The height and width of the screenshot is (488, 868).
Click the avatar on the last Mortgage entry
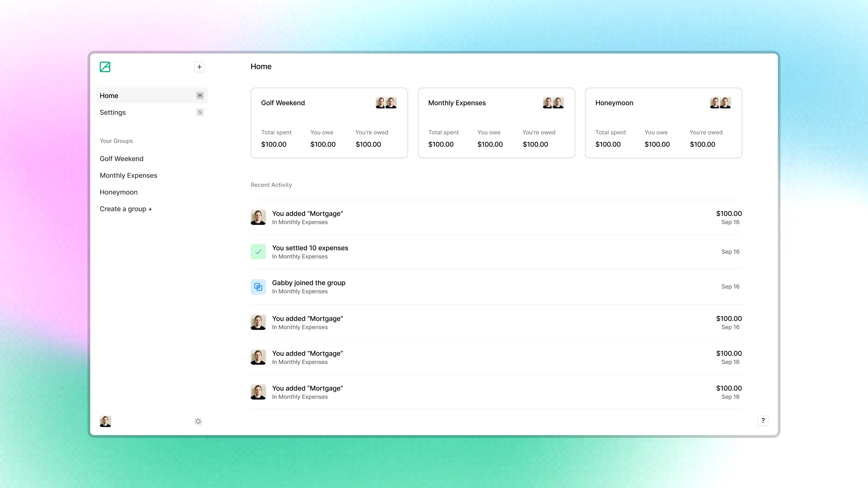click(258, 392)
